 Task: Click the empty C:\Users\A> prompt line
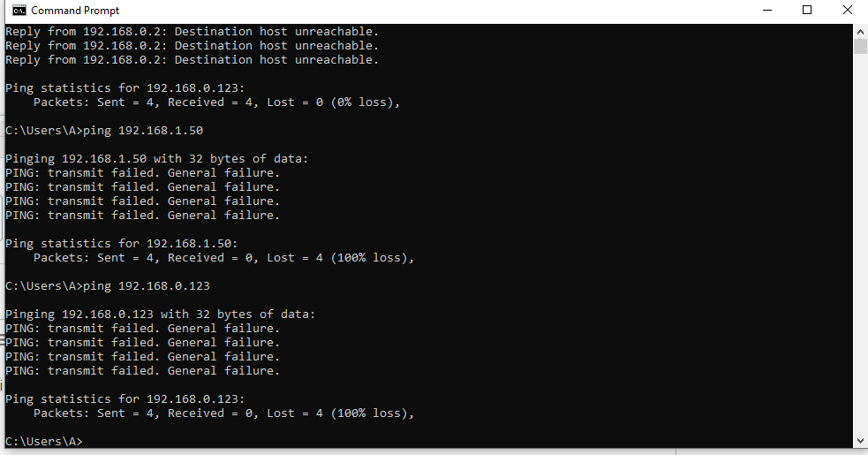click(x=44, y=441)
